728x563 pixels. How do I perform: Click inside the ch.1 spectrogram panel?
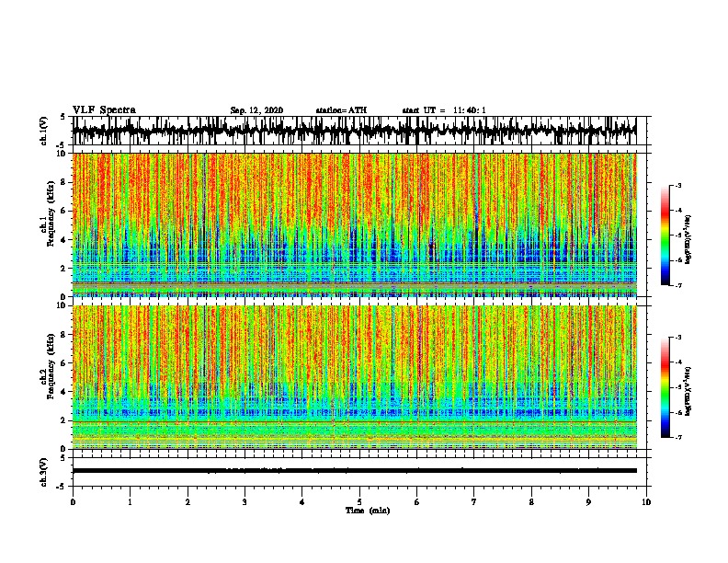pyautogui.click(x=354, y=224)
